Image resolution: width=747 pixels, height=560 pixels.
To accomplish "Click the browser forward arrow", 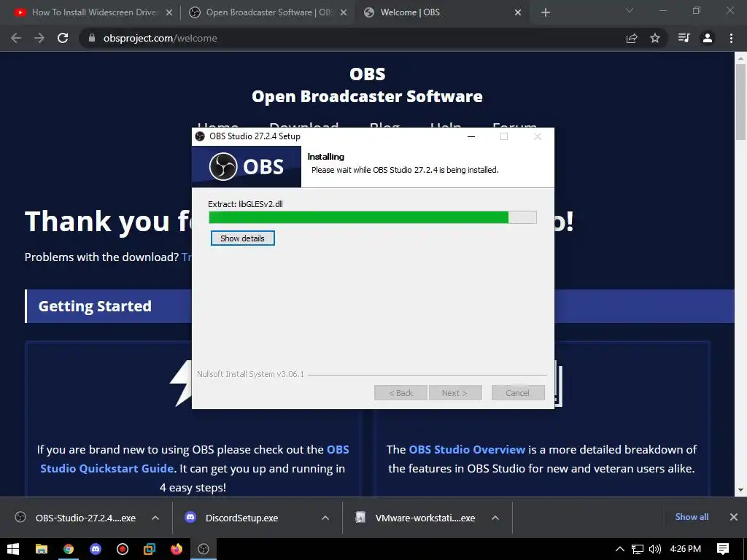I will click(x=39, y=38).
